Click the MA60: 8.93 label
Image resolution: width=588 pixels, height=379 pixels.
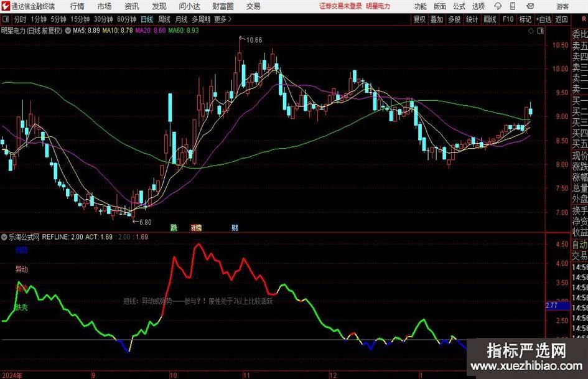tap(184, 30)
